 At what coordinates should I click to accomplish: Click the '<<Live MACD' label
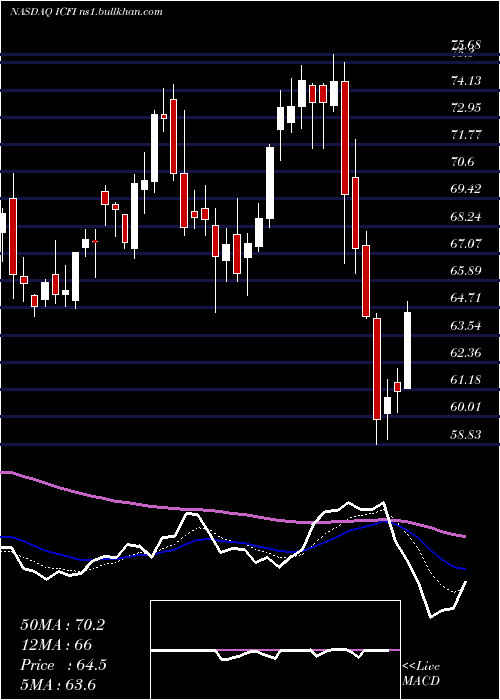point(421,674)
